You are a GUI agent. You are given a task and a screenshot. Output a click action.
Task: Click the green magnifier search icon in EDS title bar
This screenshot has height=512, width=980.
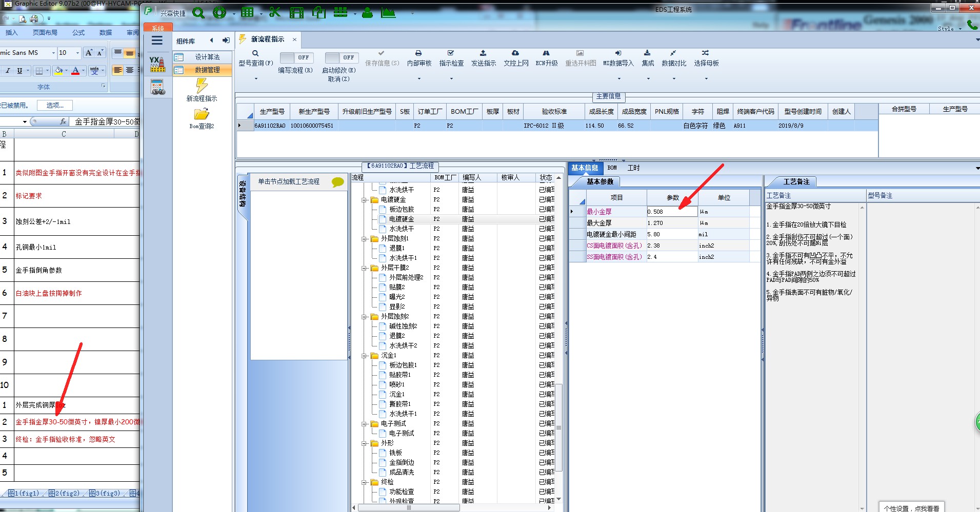(x=198, y=13)
